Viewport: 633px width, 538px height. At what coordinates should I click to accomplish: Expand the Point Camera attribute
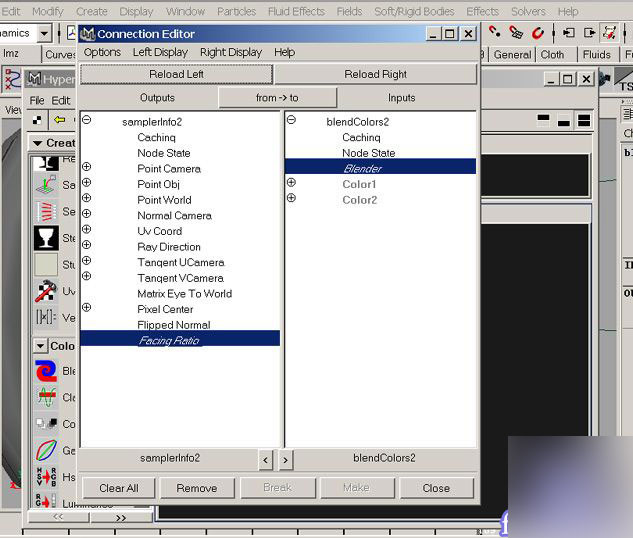pyautogui.click(x=86, y=166)
